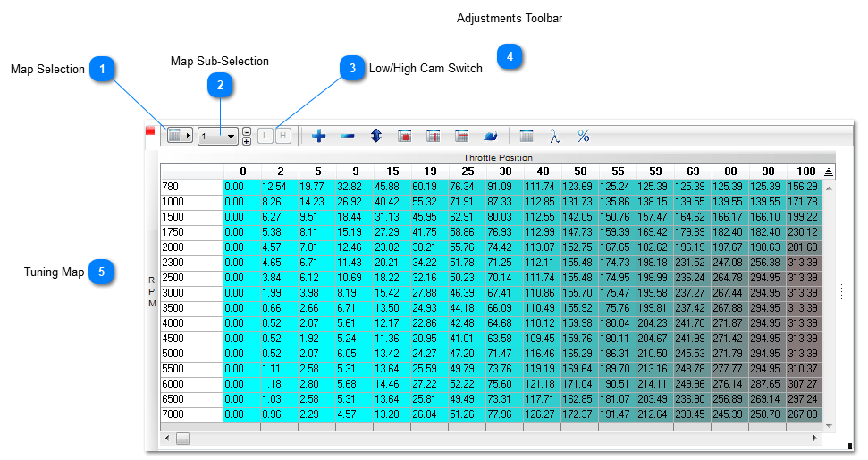Select the 2300 RPM row header
Image resolution: width=868 pixels, height=460 pixels.
[191, 263]
